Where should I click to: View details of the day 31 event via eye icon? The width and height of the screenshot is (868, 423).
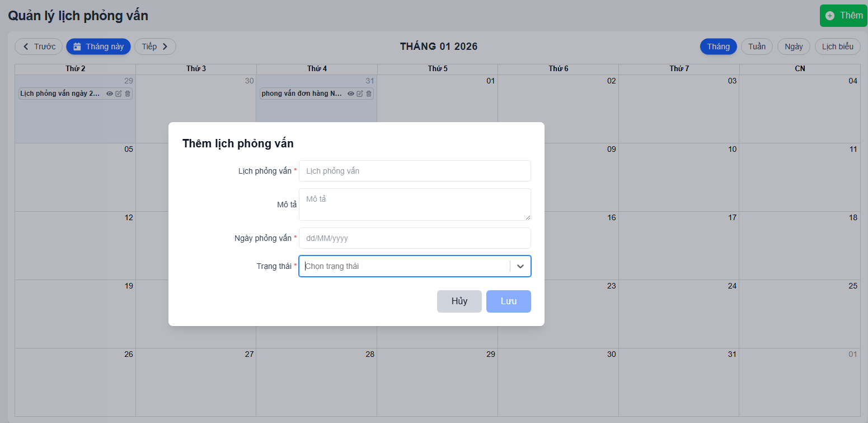(351, 94)
